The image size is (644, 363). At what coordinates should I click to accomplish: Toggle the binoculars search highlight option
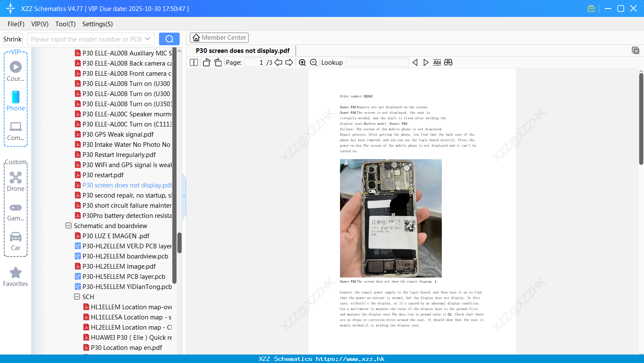[448, 62]
